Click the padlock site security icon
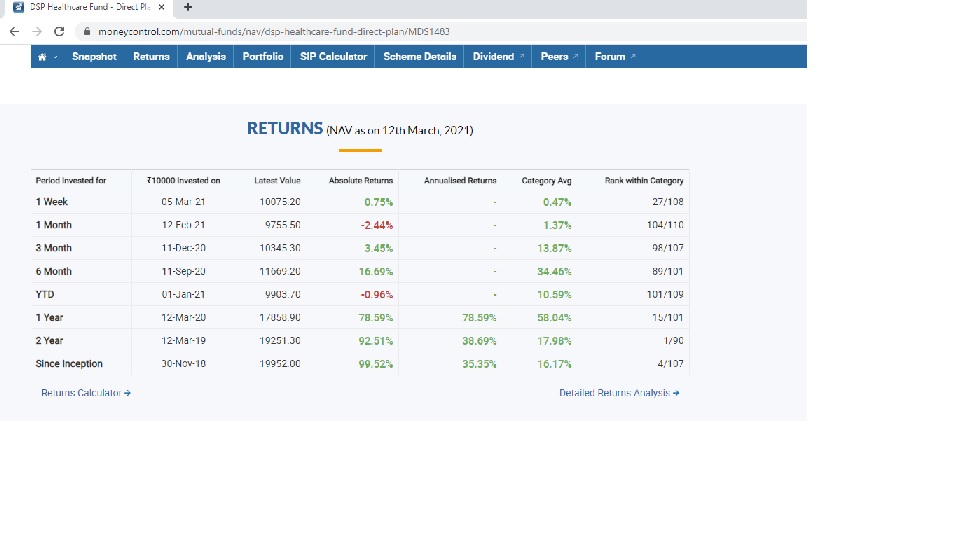The image size is (957, 538). pyautogui.click(x=87, y=32)
